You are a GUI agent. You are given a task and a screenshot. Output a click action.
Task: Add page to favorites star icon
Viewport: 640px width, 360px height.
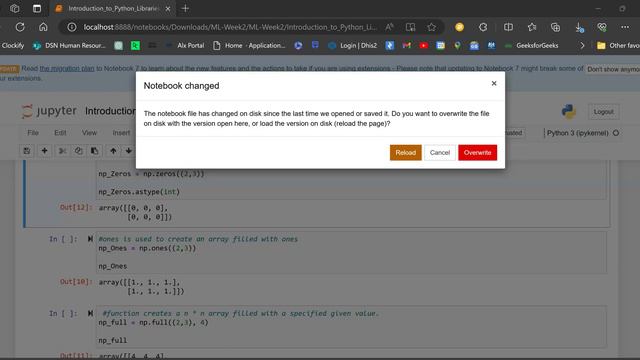click(x=431, y=27)
